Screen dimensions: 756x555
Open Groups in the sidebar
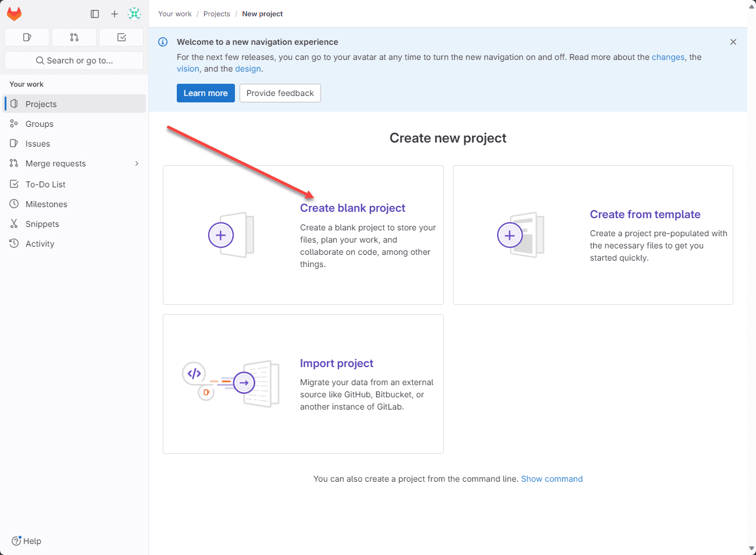[x=40, y=124]
